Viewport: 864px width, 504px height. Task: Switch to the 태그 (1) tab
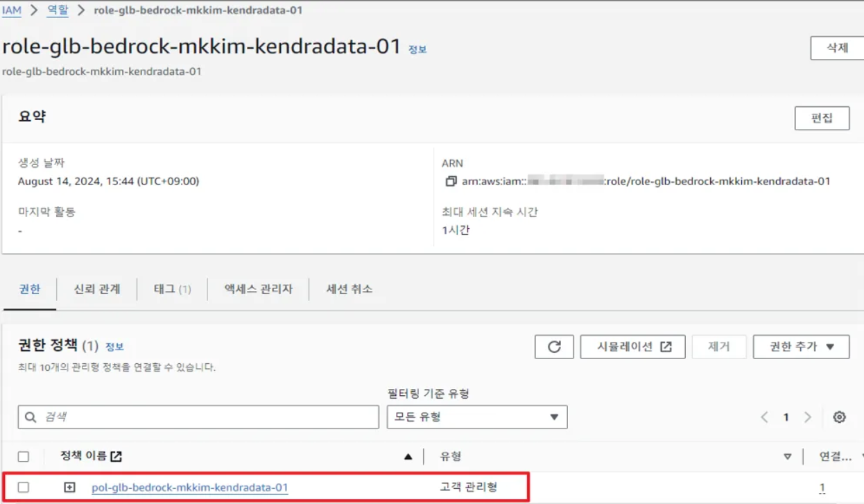click(x=173, y=289)
